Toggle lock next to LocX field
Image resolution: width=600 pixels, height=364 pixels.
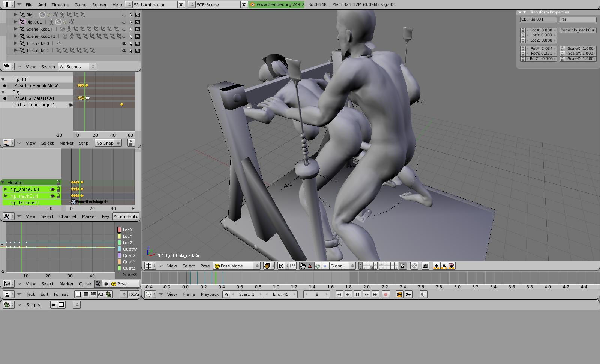click(x=523, y=30)
